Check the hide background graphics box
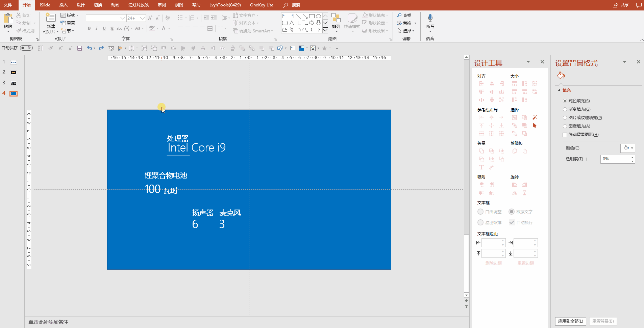Screen dimensions: 644x328 [565, 135]
